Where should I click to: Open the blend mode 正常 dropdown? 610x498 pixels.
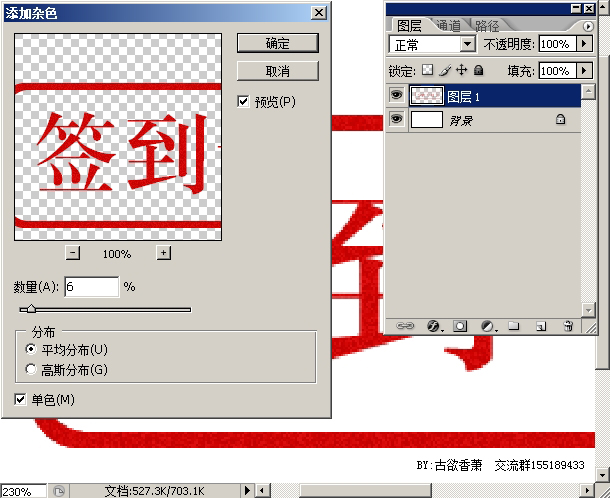tap(468, 44)
